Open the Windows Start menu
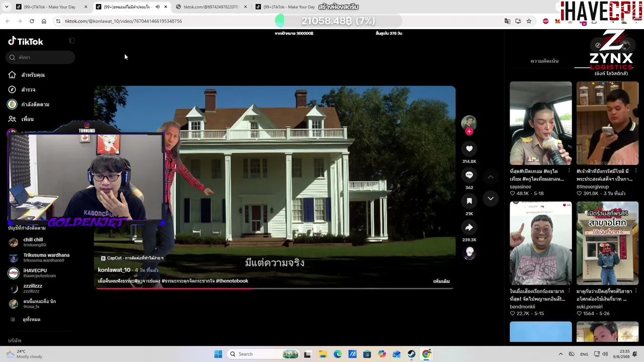The height and width of the screenshot is (362, 644). click(x=218, y=354)
